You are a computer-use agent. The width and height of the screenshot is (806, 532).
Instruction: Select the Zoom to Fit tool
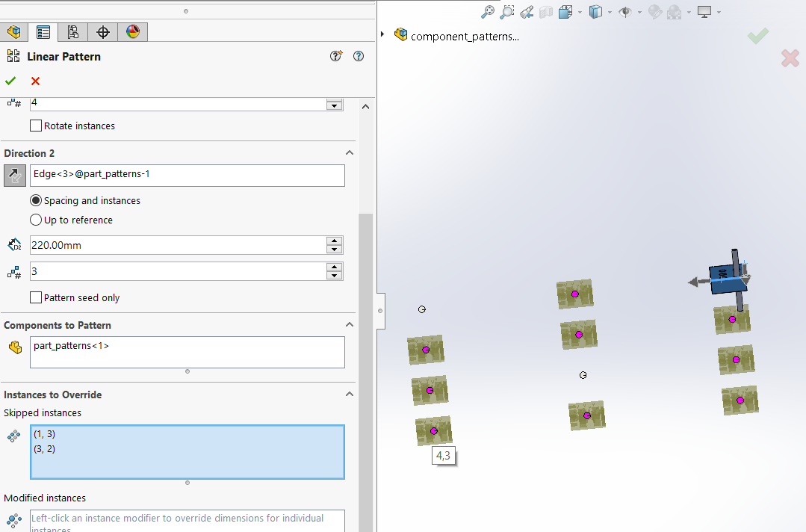(x=488, y=11)
